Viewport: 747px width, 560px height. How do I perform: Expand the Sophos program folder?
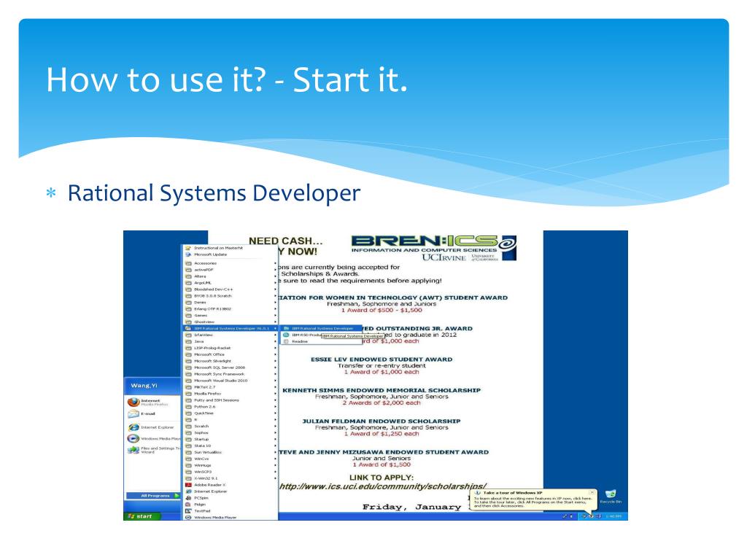(230, 433)
